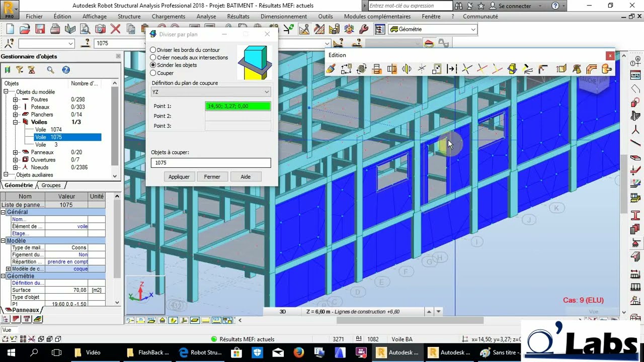Click the wrench settings icon
Image resolution: width=644 pixels, height=362 pixels.
[364, 29]
